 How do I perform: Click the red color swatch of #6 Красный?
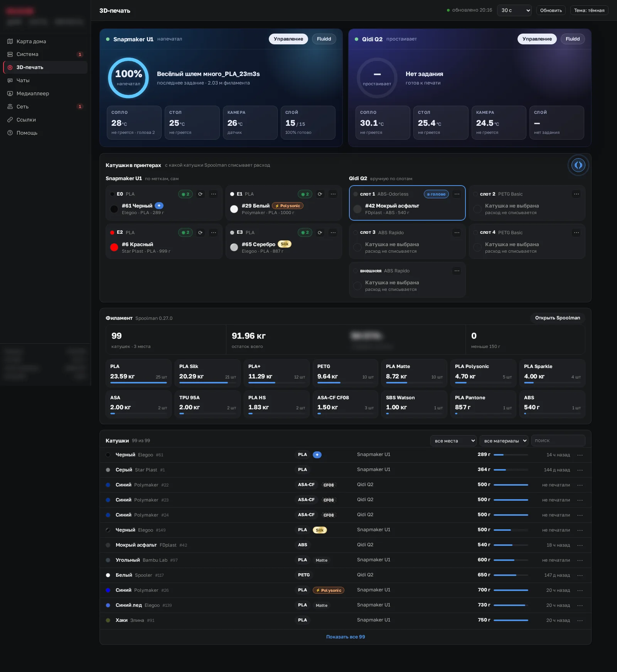(114, 248)
